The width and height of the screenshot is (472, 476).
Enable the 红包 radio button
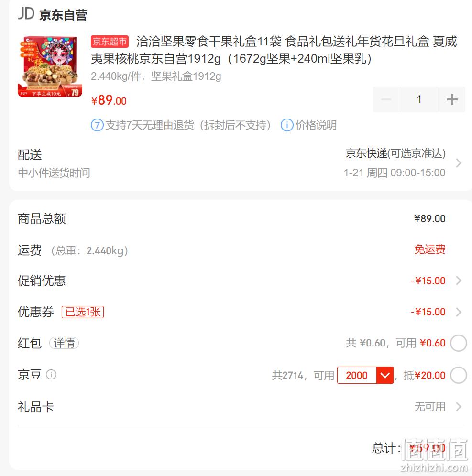458,343
